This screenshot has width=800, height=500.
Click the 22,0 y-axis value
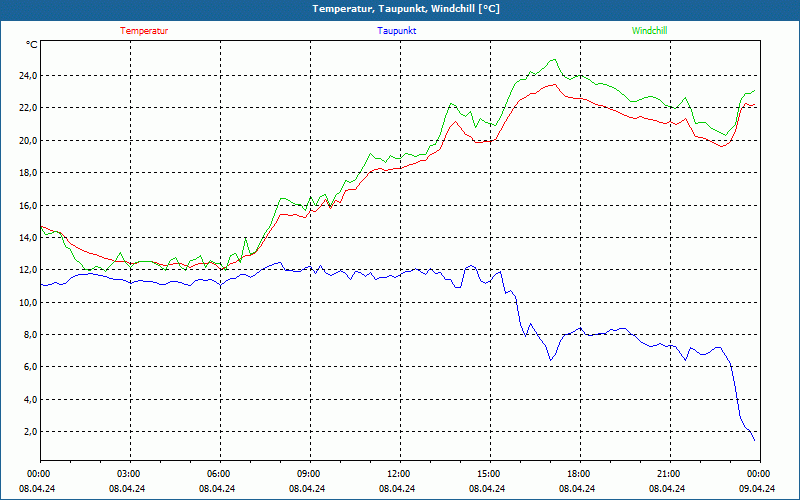pos(27,108)
